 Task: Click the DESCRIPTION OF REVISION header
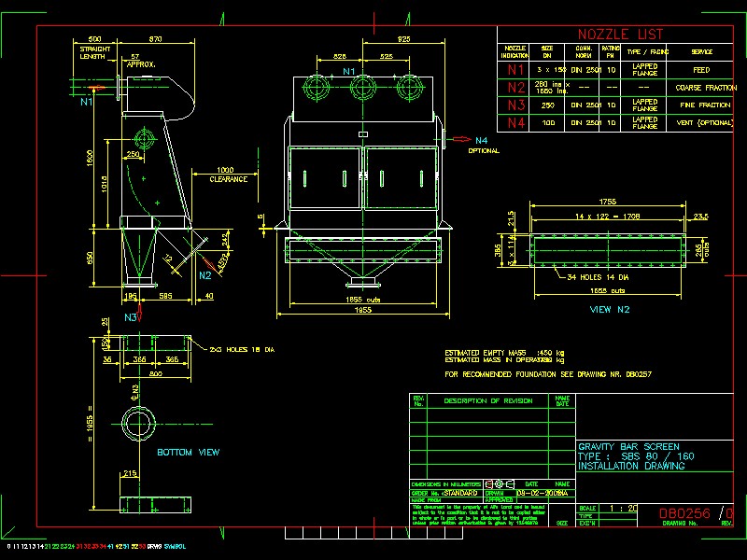coord(487,400)
